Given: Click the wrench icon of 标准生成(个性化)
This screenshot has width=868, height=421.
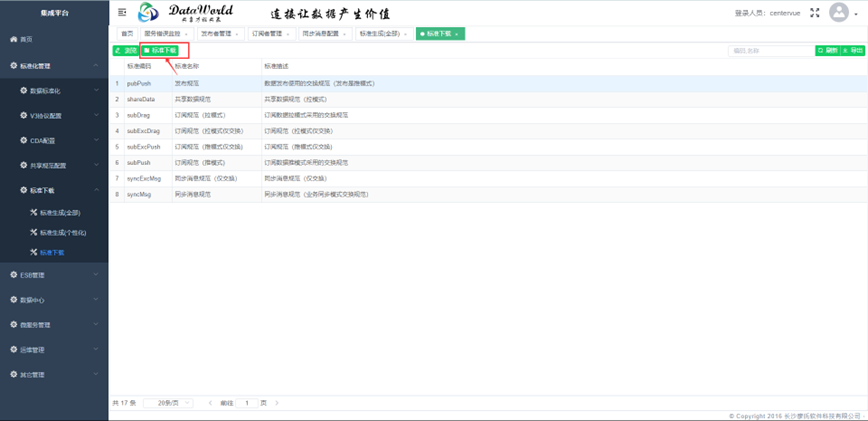Looking at the screenshot, I should point(34,232).
